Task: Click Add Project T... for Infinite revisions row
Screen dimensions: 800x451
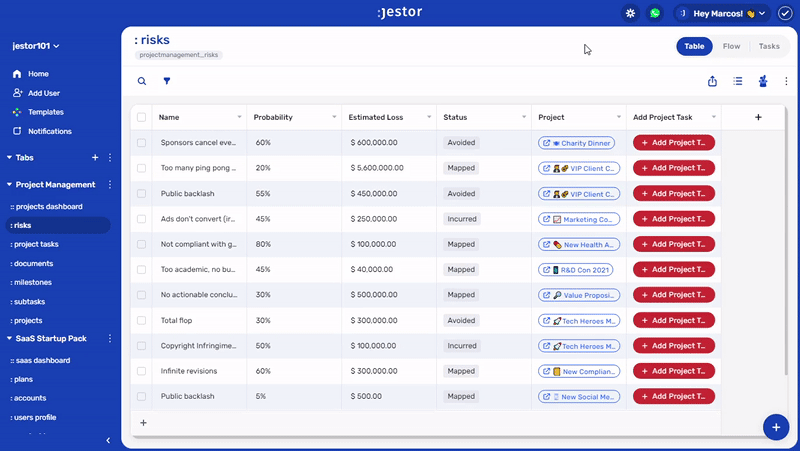Action: pyautogui.click(x=674, y=371)
